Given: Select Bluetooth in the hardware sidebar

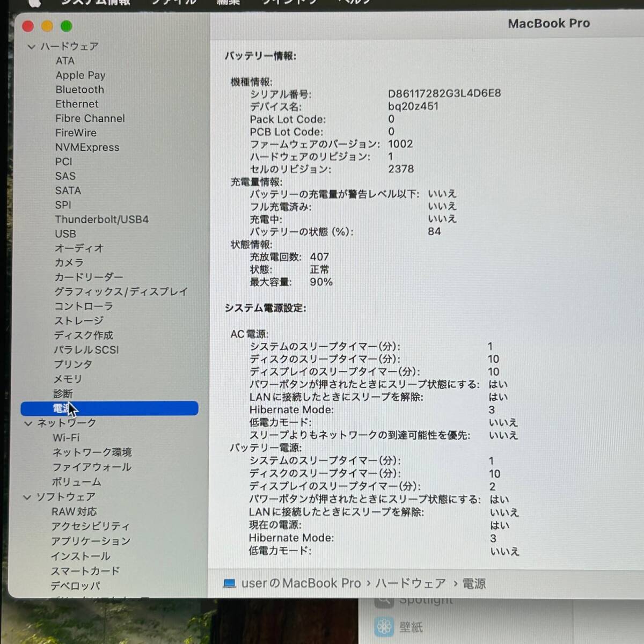Looking at the screenshot, I should pyautogui.click(x=79, y=90).
